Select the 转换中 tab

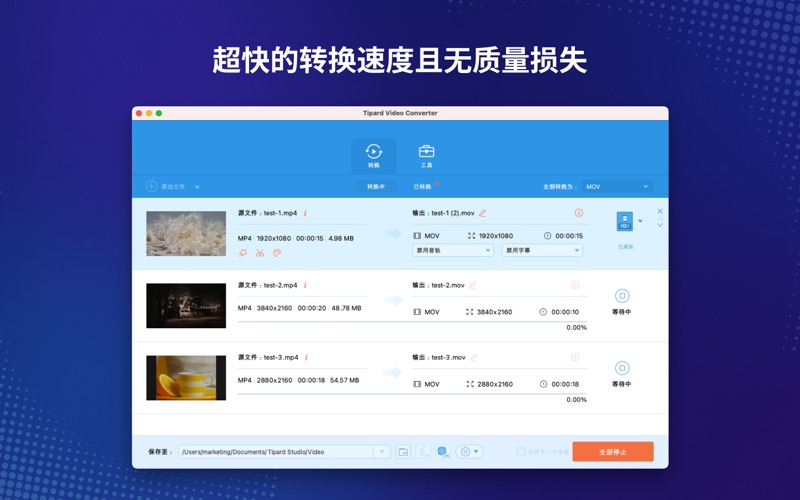(376, 187)
